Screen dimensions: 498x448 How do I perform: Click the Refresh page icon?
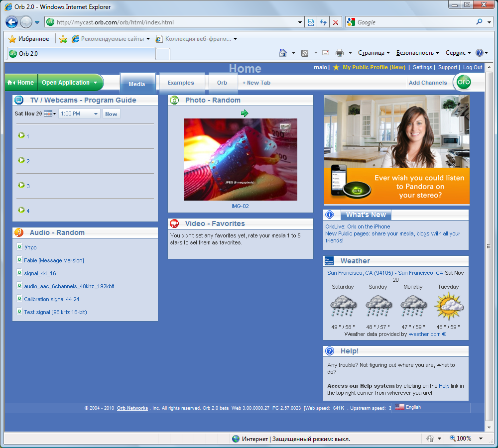[323, 22]
